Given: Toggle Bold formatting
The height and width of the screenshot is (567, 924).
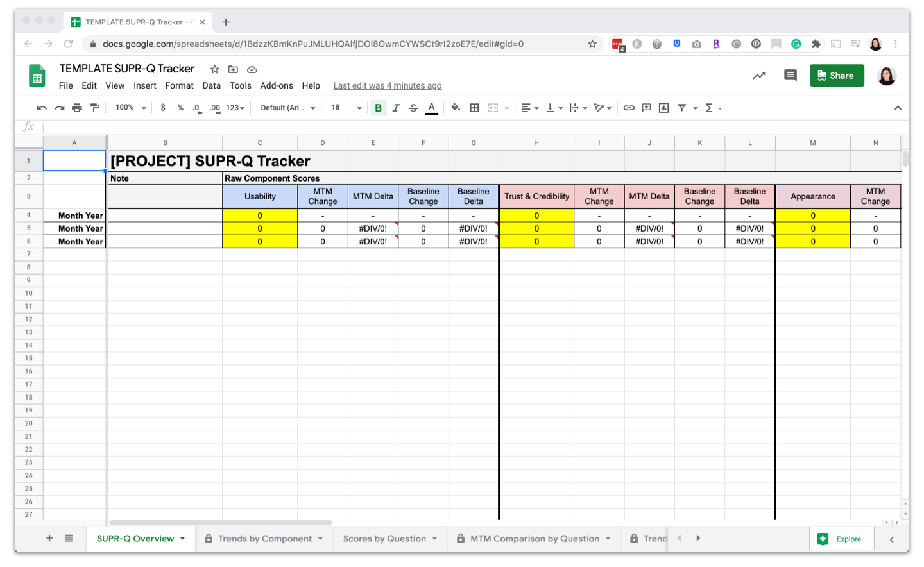Looking at the screenshot, I should [x=379, y=108].
